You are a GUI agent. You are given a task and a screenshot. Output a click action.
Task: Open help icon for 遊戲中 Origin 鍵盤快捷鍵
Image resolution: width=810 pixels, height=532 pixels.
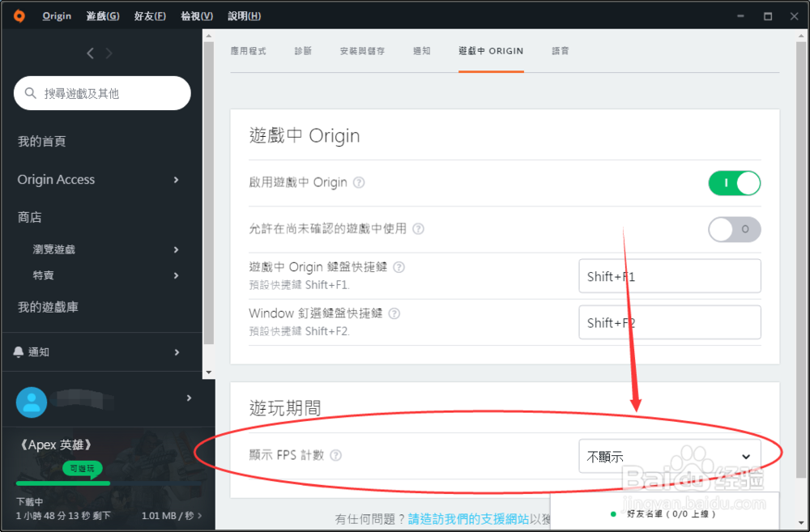click(399, 267)
